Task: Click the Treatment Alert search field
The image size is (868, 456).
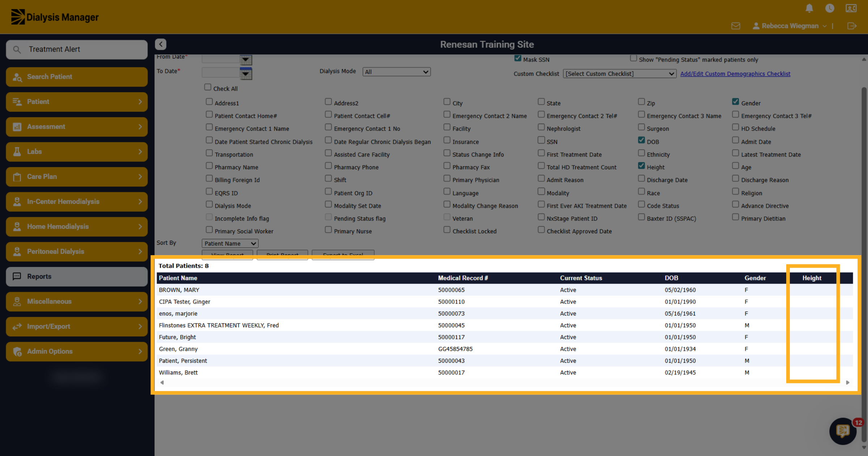Action: pyautogui.click(x=77, y=50)
